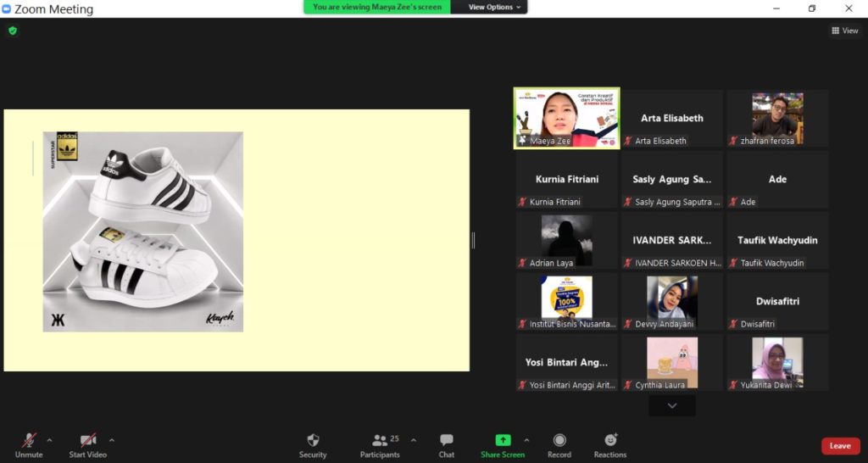Click the green Share Screen icon

pyautogui.click(x=503, y=440)
